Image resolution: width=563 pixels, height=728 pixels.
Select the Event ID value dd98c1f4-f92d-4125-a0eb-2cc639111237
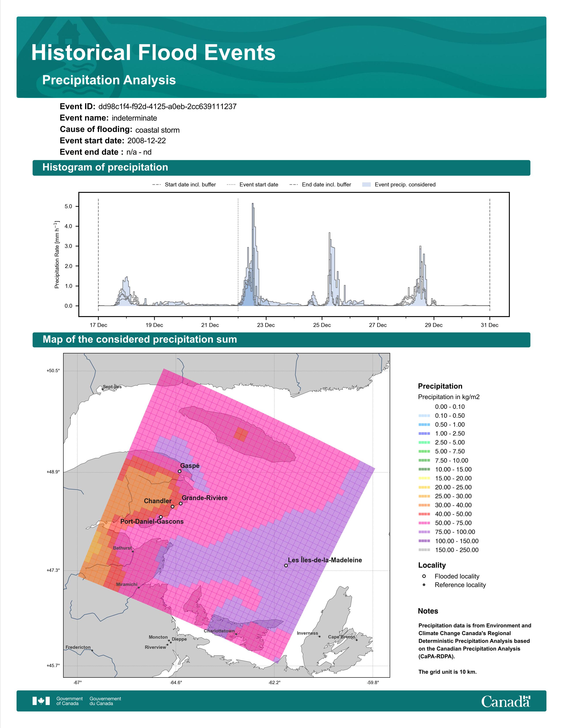point(167,107)
